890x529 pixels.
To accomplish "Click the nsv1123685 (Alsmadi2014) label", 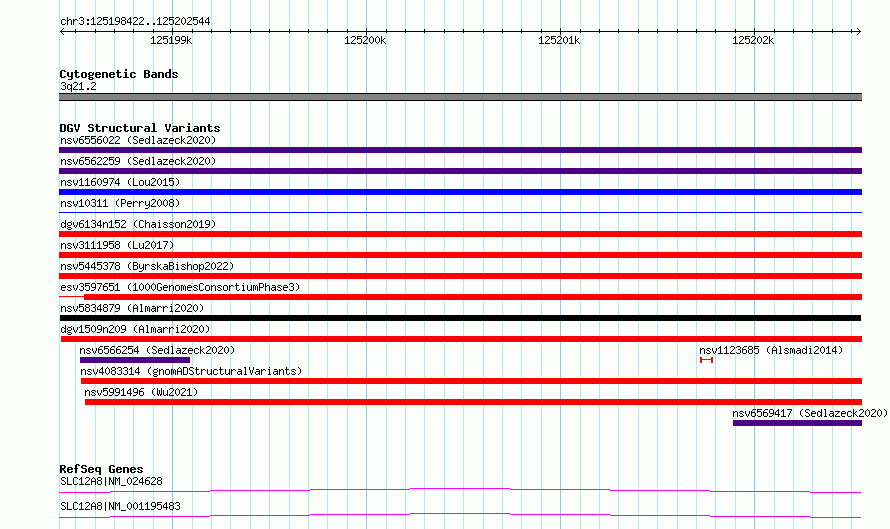I will pos(771,350).
